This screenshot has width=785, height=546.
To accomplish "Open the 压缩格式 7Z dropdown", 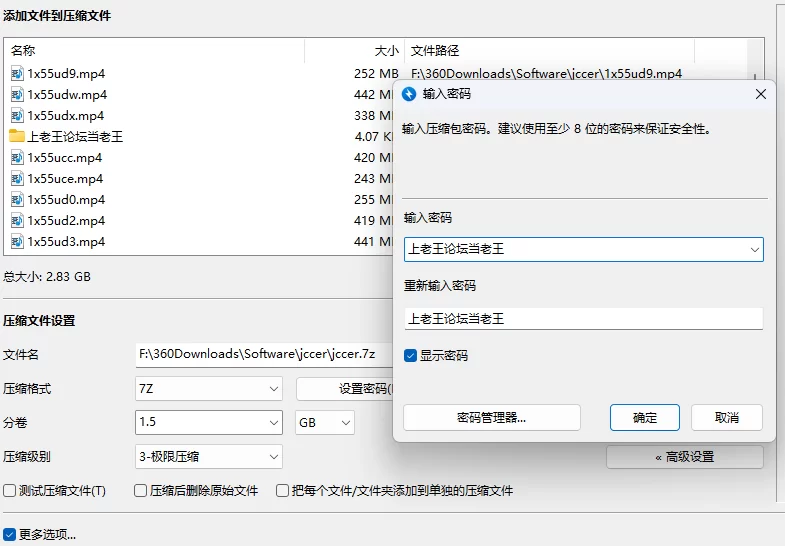I will [x=209, y=389].
